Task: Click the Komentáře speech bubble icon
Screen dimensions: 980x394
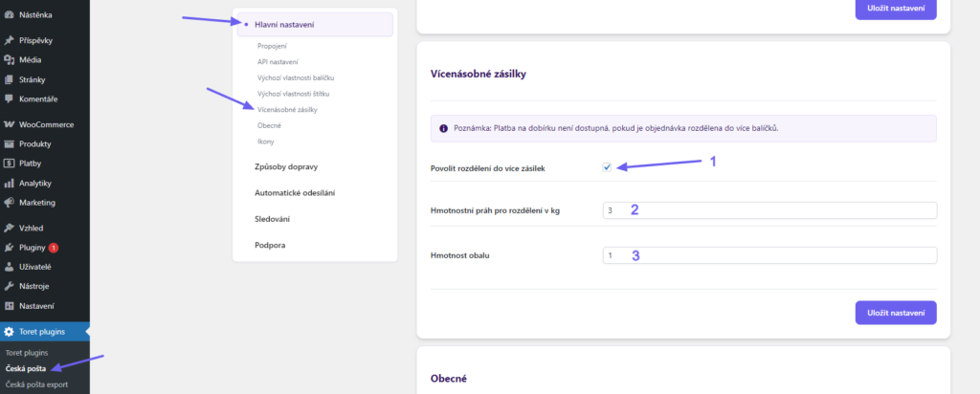Action: click(x=9, y=98)
